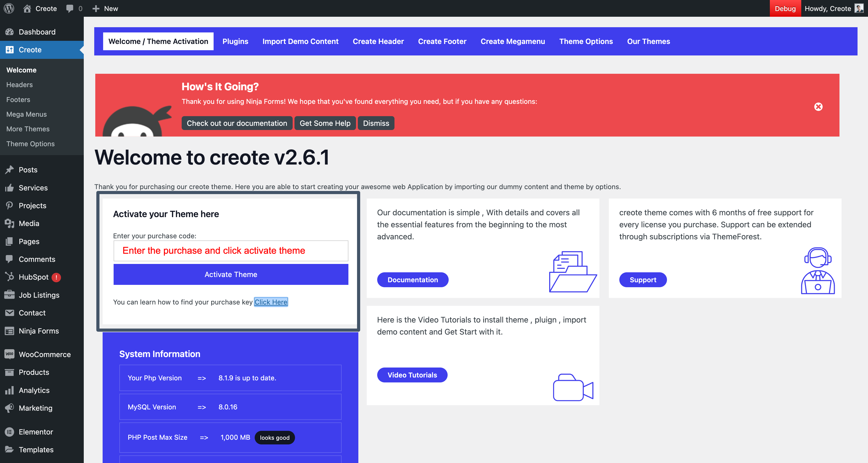
Task: Follow the Click Here purchase key link
Action: tap(271, 302)
